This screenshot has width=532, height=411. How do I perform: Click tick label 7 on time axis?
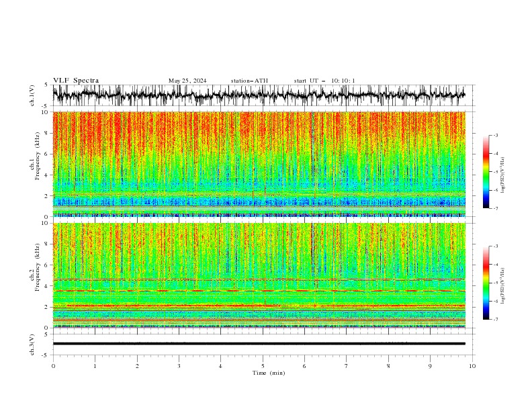point(347,366)
